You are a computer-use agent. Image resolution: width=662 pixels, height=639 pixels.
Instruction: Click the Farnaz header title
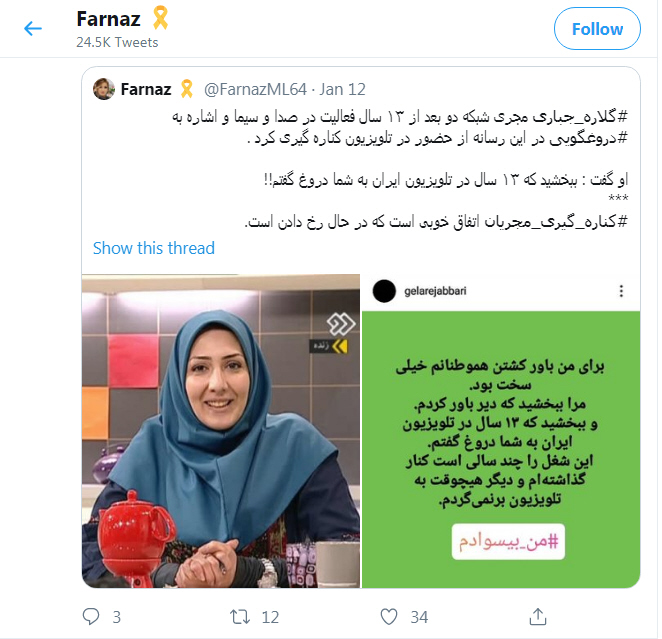(109, 19)
